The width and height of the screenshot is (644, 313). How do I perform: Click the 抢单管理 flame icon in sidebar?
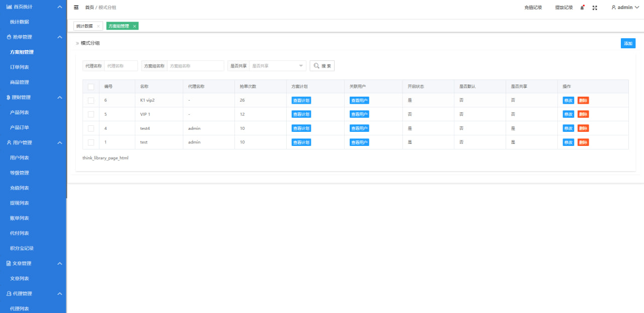9,37
